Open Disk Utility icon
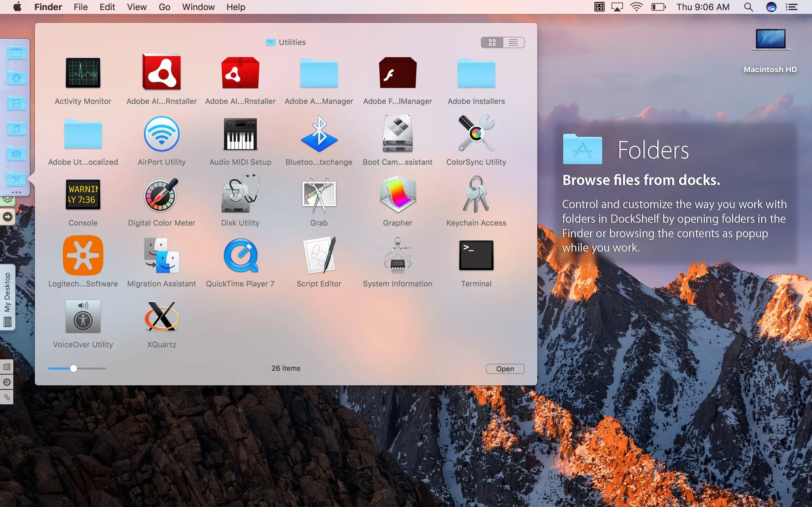The image size is (812, 507). coord(240,195)
